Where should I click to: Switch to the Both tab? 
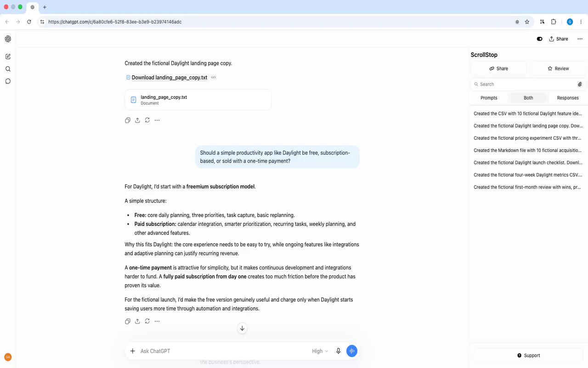(x=528, y=98)
